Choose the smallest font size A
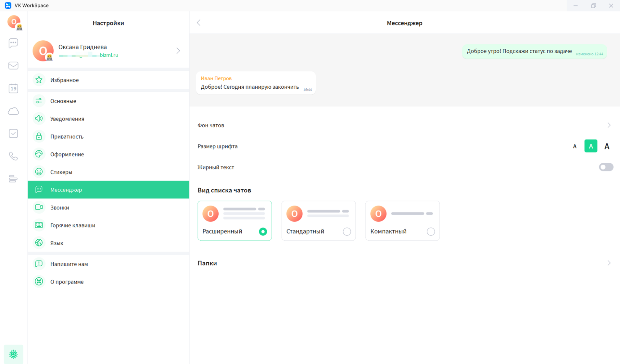620x364 pixels. tap(574, 146)
